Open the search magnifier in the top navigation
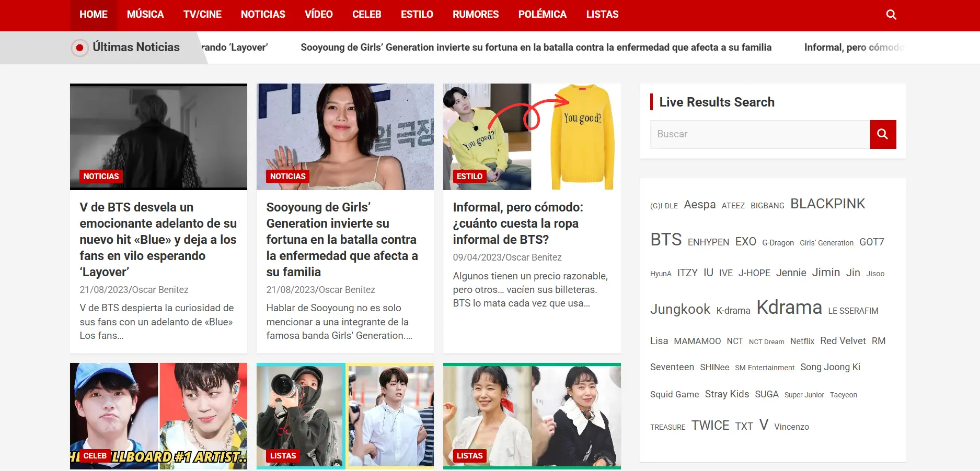Screen dimensions: 980x471 click(x=891, y=14)
